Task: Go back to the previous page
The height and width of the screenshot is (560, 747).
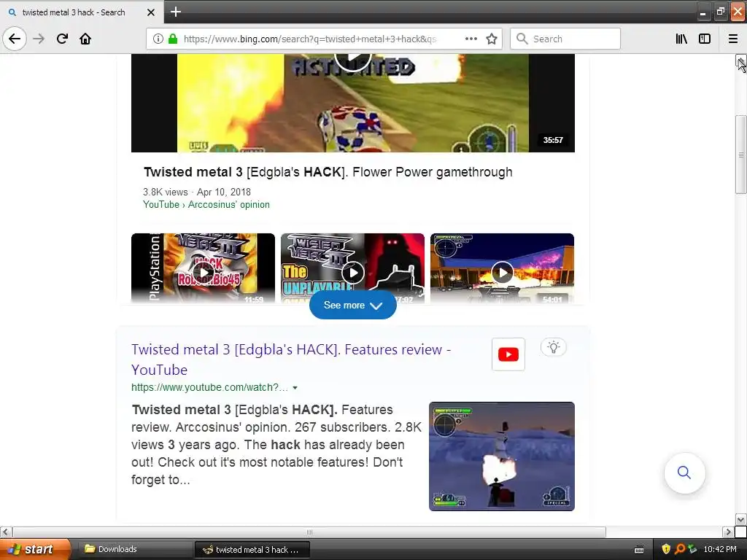Action: (x=15, y=39)
